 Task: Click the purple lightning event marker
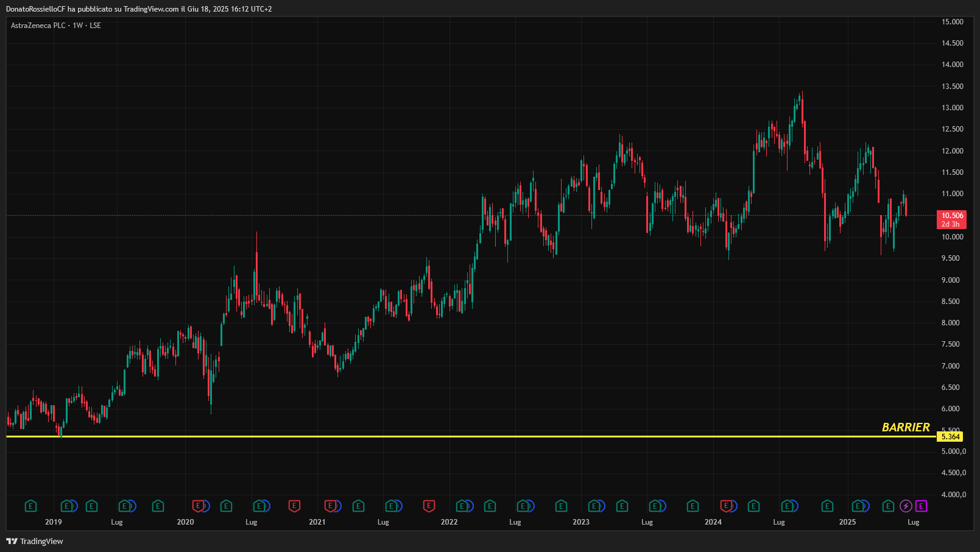[906, 506]
